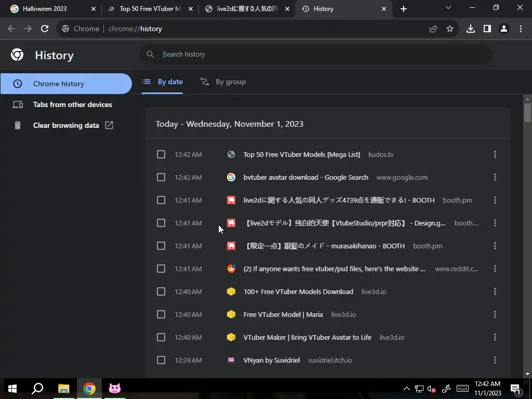
Task: Open actions menu for 100+ Free VTuber Models Download
Action: click(x=495, y=291)
